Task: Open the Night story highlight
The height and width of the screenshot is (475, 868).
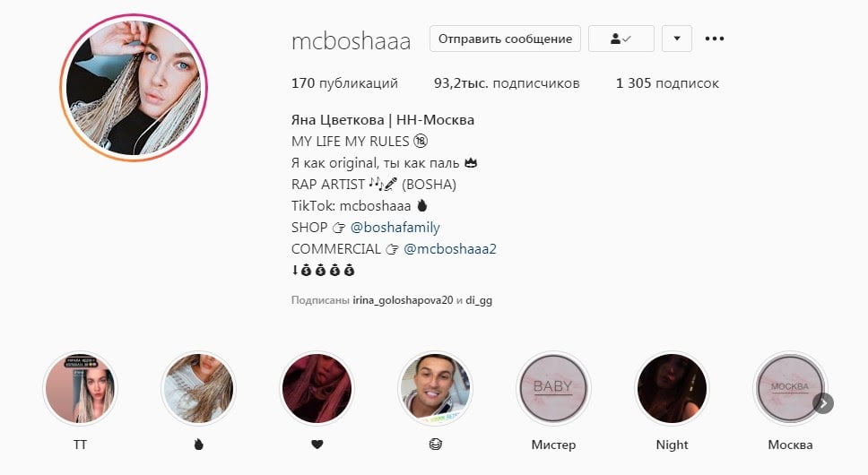Action: [x=672, y=388]
